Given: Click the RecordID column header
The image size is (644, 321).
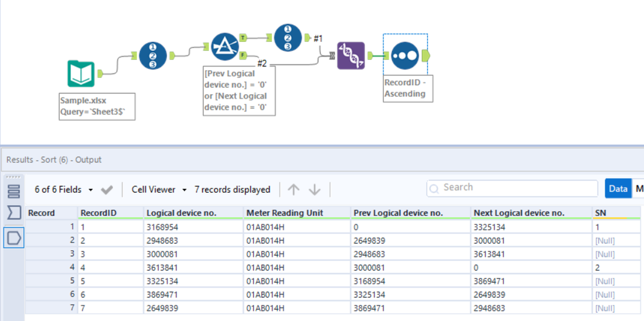Looking at the screenshot, I should tap(110, 213).
